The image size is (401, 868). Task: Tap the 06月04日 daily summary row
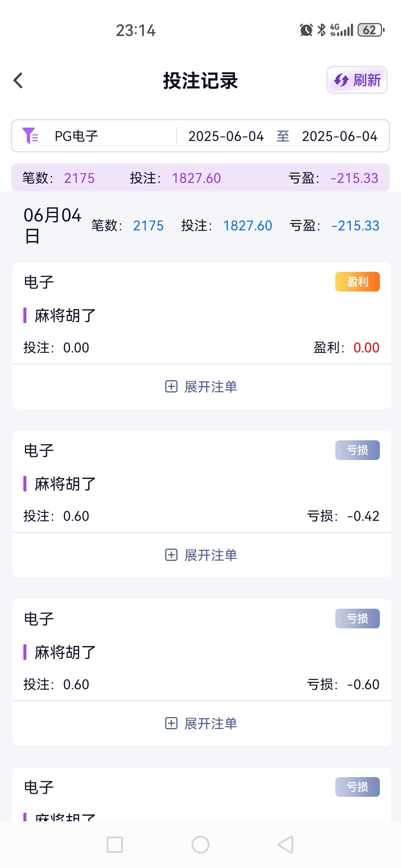201,226
